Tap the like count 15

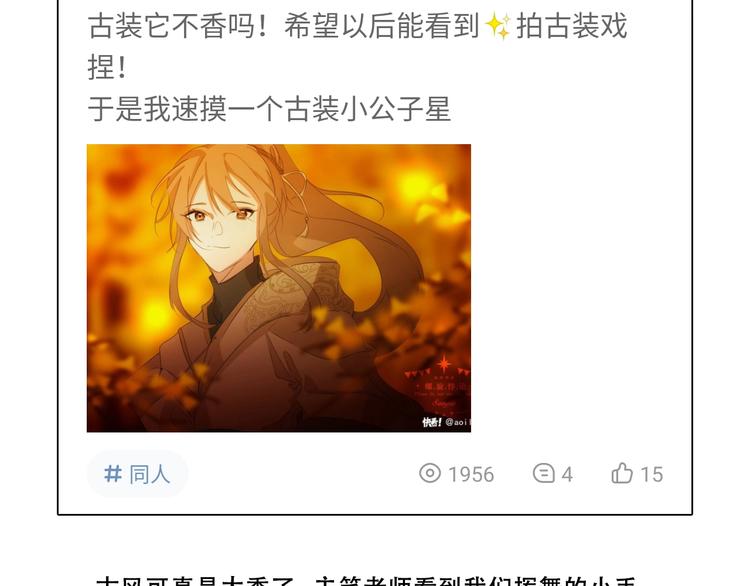tap(651, 475)
